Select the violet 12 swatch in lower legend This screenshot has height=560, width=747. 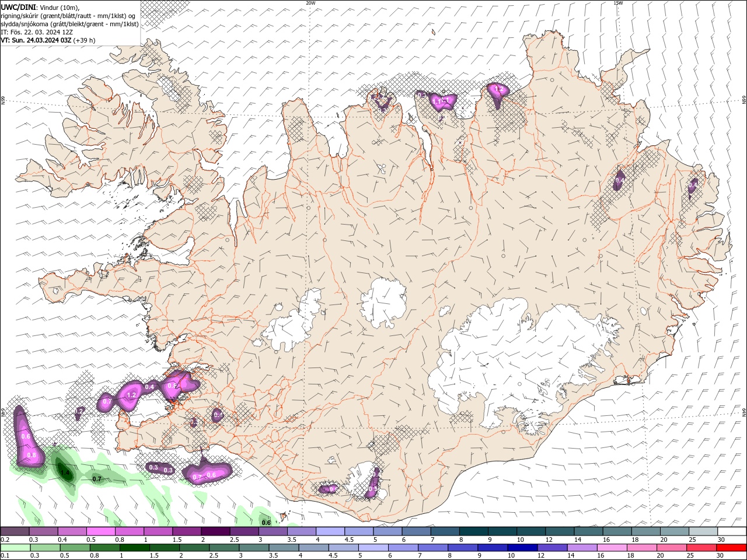coord(551,548)
